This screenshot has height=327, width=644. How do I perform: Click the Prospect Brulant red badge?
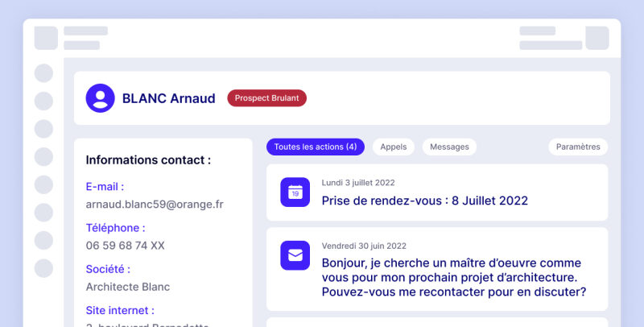pyautogui.click(x=267, y=98)
